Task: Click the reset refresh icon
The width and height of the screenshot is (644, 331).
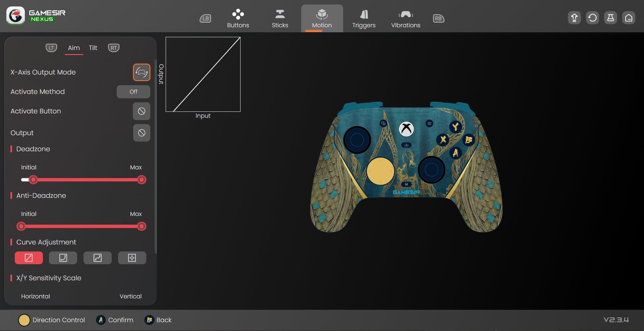Action: pos(592,18)
